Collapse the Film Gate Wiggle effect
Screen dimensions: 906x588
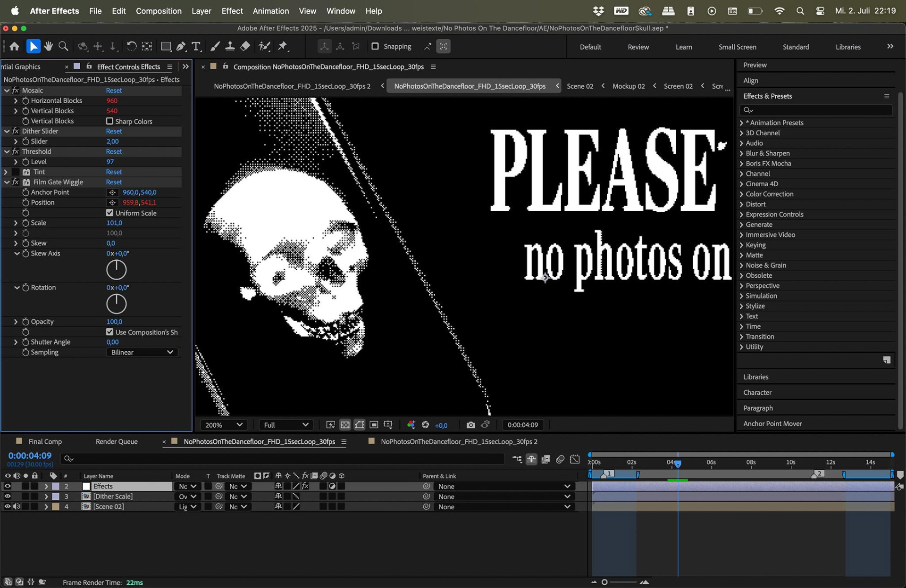(x=7, y=182)
